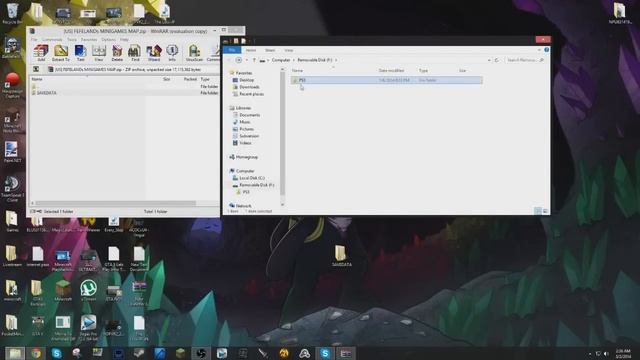Click Network in navigation pane
Image resolution: width=640 pixels, height=360 pixels.
coord(243,206)
